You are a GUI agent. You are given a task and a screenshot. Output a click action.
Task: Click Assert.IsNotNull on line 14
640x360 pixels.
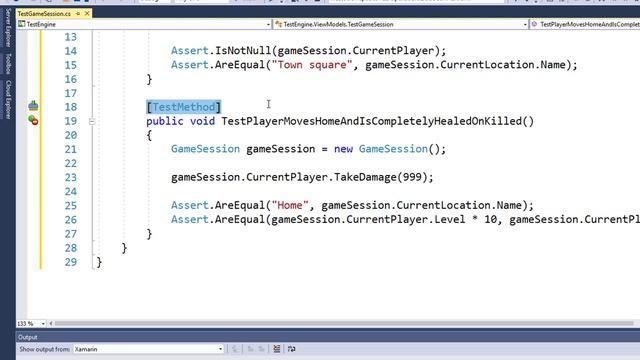221,51
